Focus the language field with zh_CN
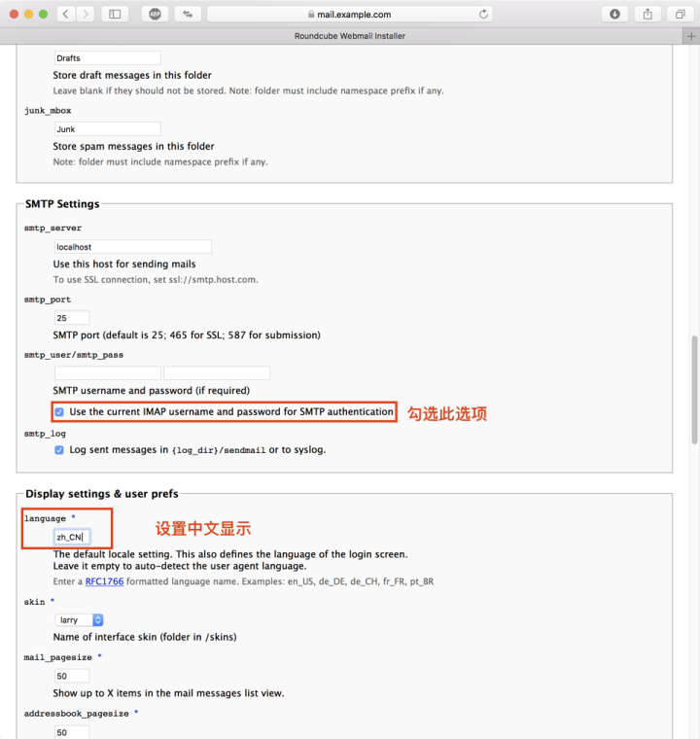Image resolution: width=700 pixels, height=739 pixels. pyautogui.click(x=72, y=537)
